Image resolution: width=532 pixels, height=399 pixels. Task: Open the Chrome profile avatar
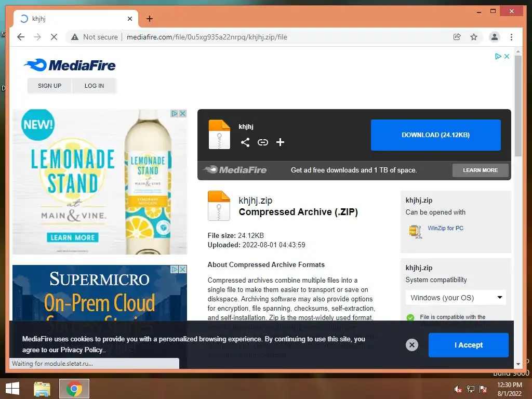495,37
